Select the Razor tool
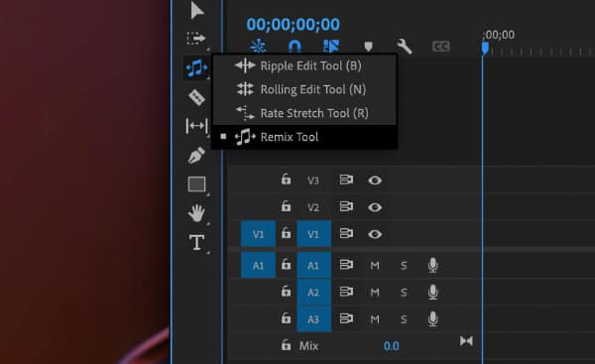 coord(196,97)
